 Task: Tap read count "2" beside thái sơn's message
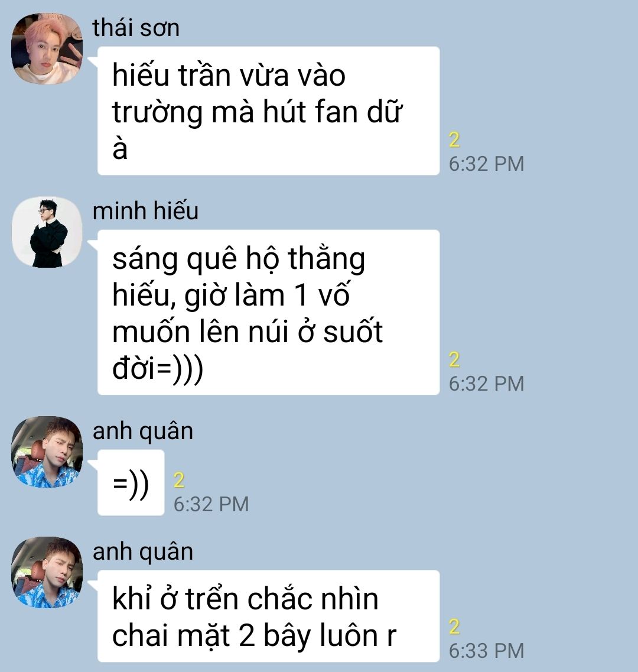click(x=454, y=140)
